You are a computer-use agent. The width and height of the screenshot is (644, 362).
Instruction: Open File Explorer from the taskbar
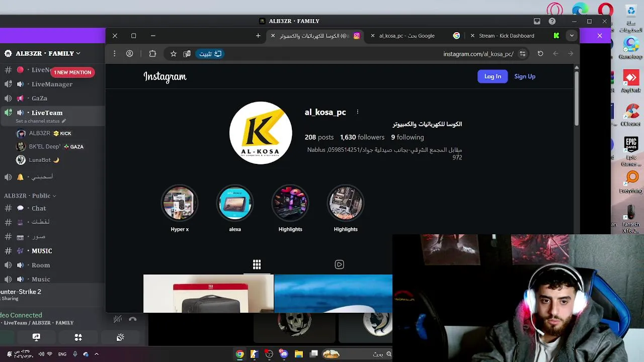pyautogui.click(x=299, y=354)
